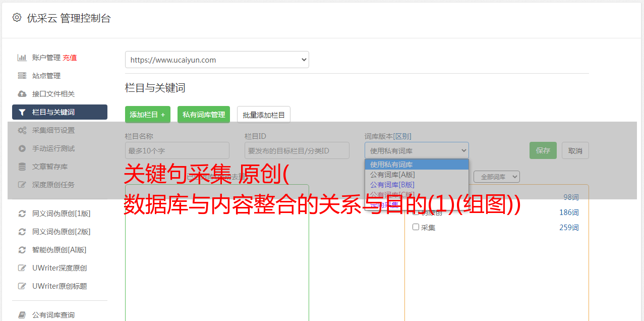Click inside the green-bordered keyword text area
Screen dimensions: 644x321
click(217, 252)
